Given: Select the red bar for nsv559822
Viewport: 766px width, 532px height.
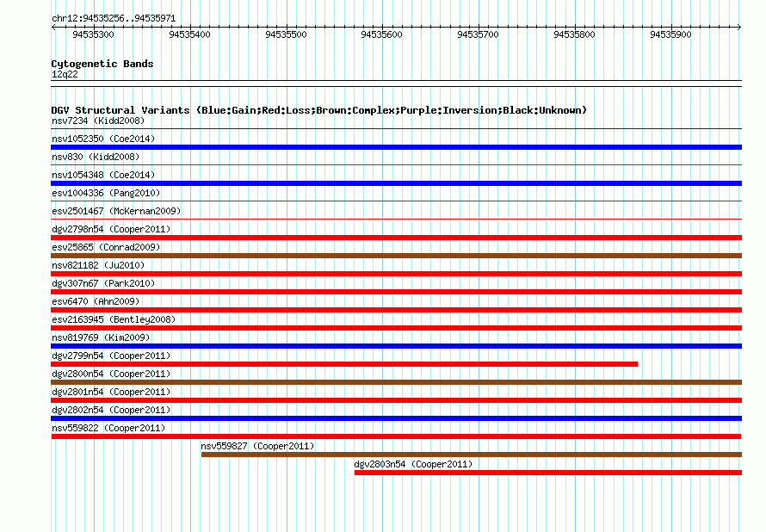Looking at the screenshot, I should click(x=396, y=436).
